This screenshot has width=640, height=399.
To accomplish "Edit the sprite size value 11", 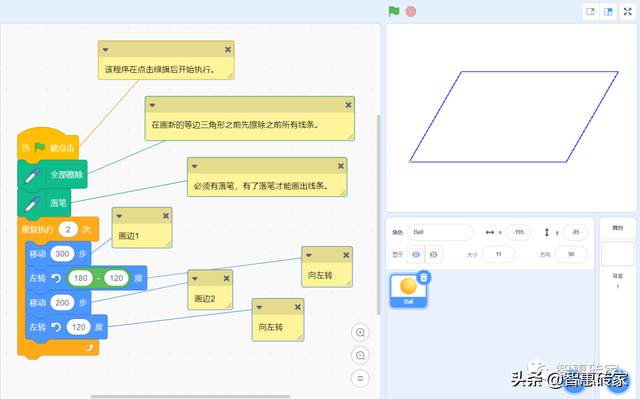I will (498, 254).
